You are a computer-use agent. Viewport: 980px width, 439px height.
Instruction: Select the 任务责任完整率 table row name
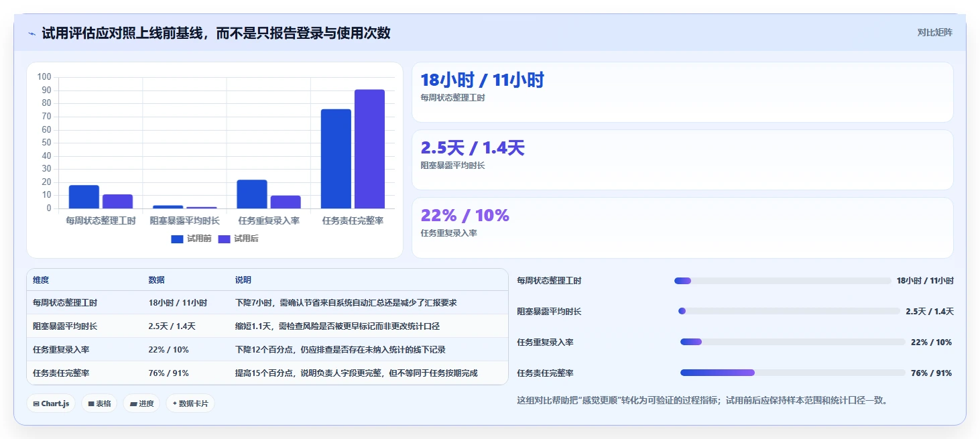[61, 373]
